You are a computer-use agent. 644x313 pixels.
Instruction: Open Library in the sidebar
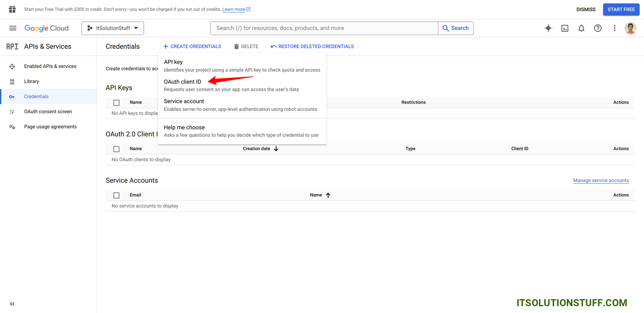[31, 81]
